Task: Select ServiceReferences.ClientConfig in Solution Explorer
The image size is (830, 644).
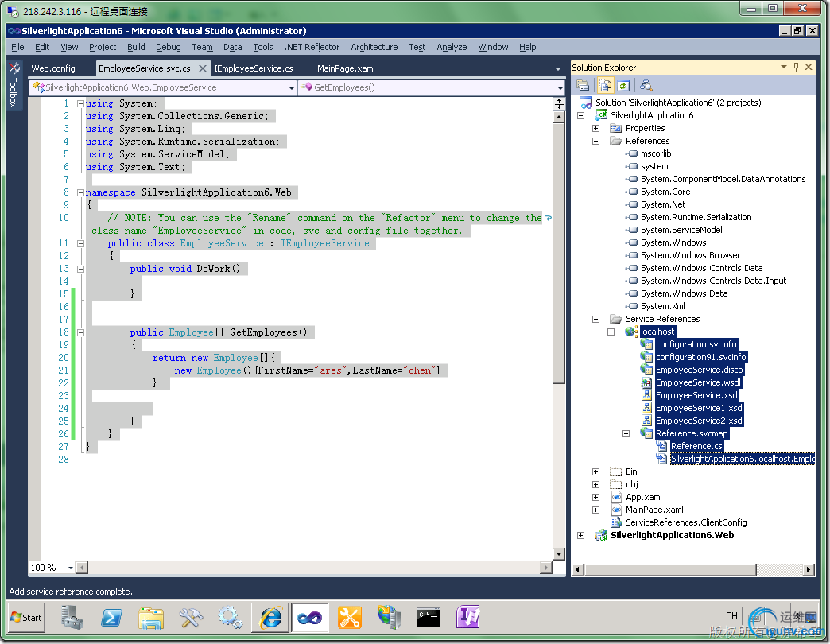Action: (686, 522)
